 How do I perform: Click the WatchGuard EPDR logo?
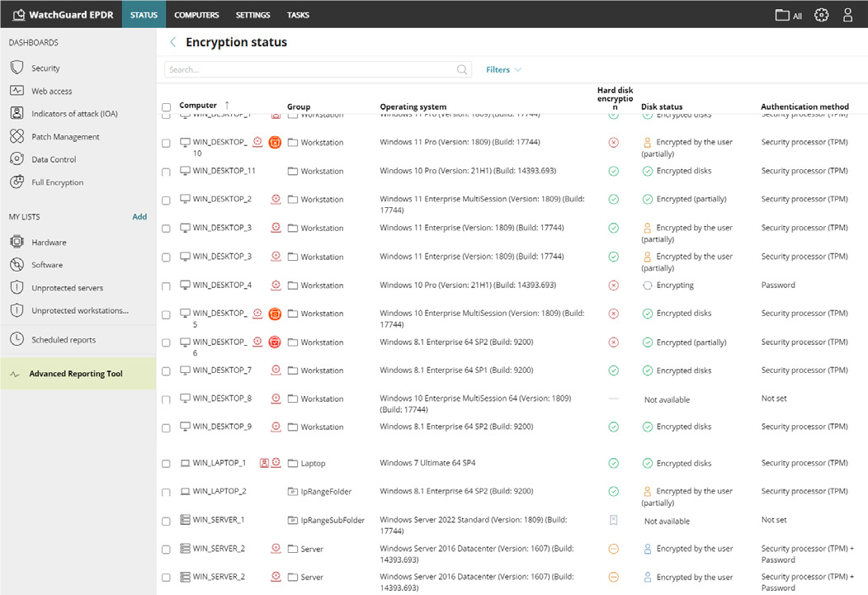(x=63, y=15)
